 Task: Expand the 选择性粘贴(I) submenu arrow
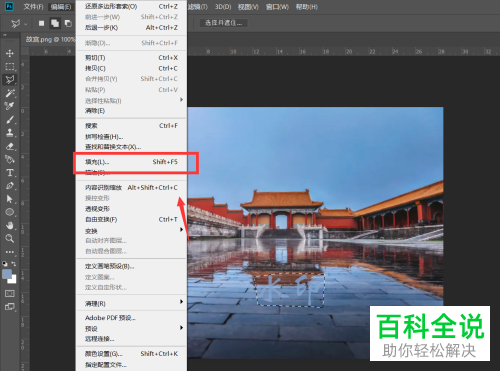pyautogui.click(x=181, y=100)
